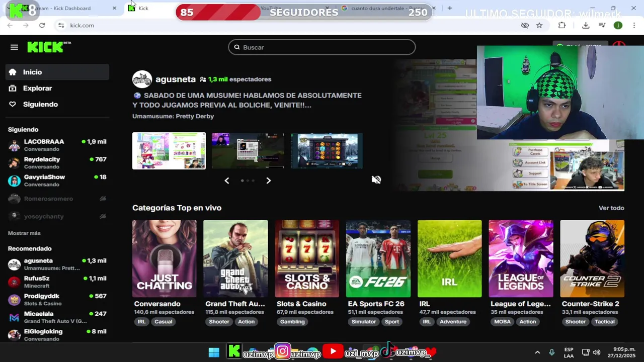Click the taskbar microphone icon
644x362 pixels.
(x=552, y=352)
